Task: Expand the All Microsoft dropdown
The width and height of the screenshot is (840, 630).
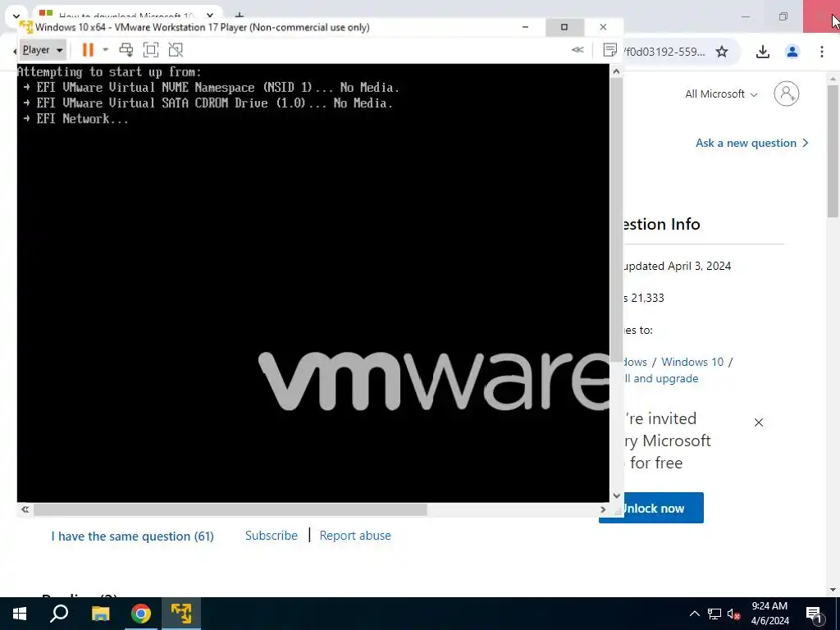Action: [721, 94]
